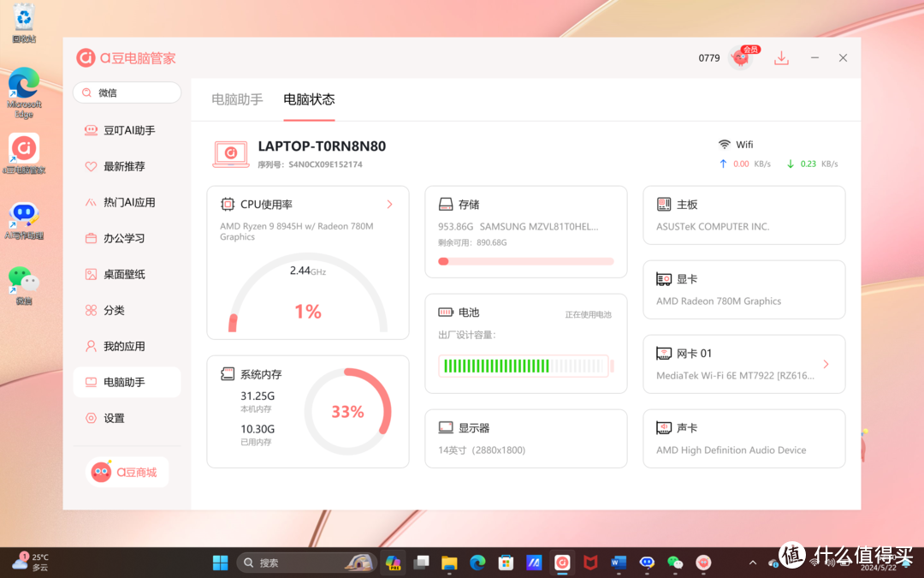This screenshot has width=924, height=578.
Task: Click the 33% memory usage ring
Action: point(347,411)
